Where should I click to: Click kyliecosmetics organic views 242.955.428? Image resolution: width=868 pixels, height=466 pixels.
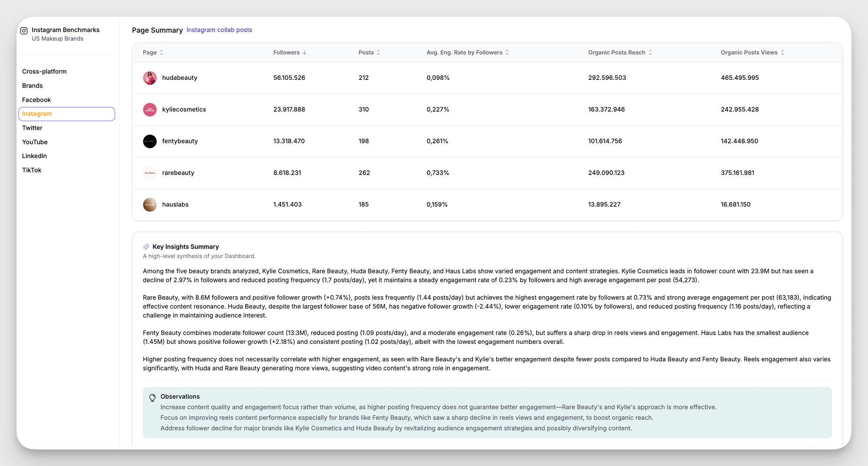(x=740, y=109)
